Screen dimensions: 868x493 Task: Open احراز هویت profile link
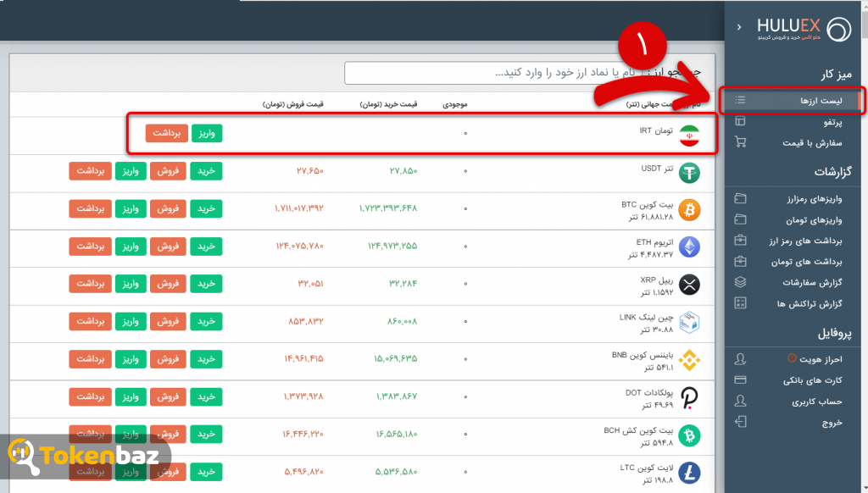point(821,359)
